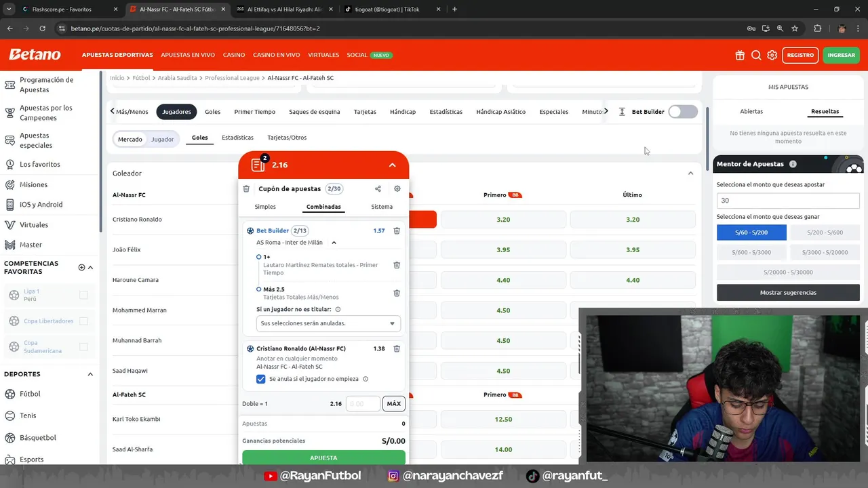868x488 pixels.
Task: Click the browser address bar
Action: pyautogui.click(x=400, y=28)
